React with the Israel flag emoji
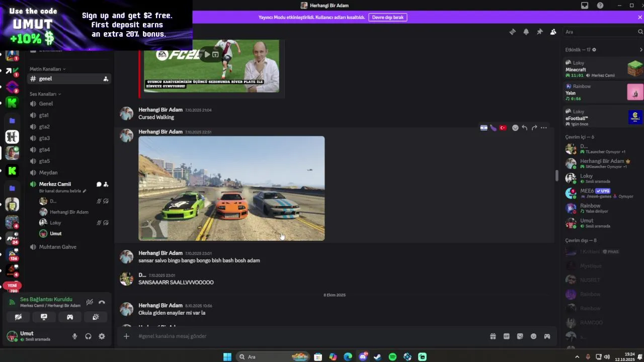The height and width of the screenshot is (362, 644). click(x=484, y=128)
